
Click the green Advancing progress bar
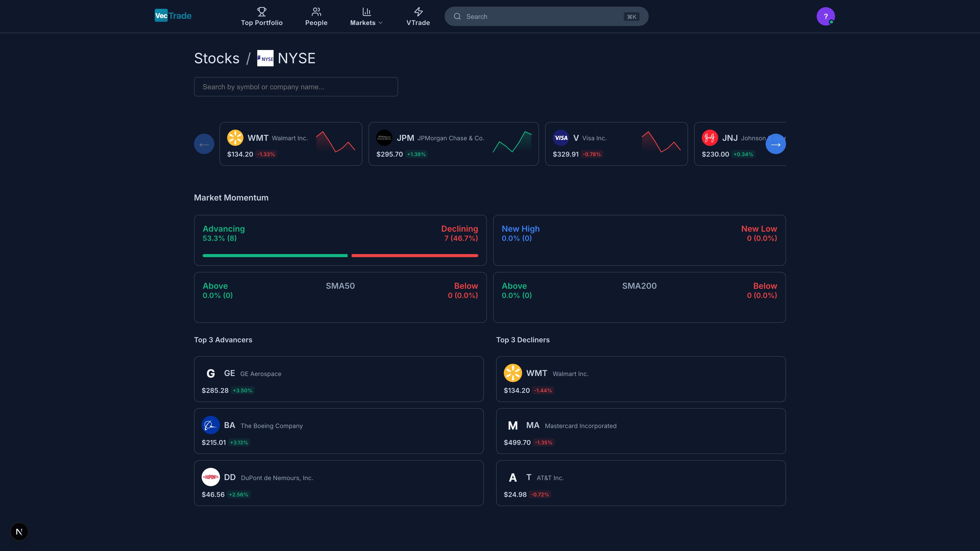click(x=275, y=256)
